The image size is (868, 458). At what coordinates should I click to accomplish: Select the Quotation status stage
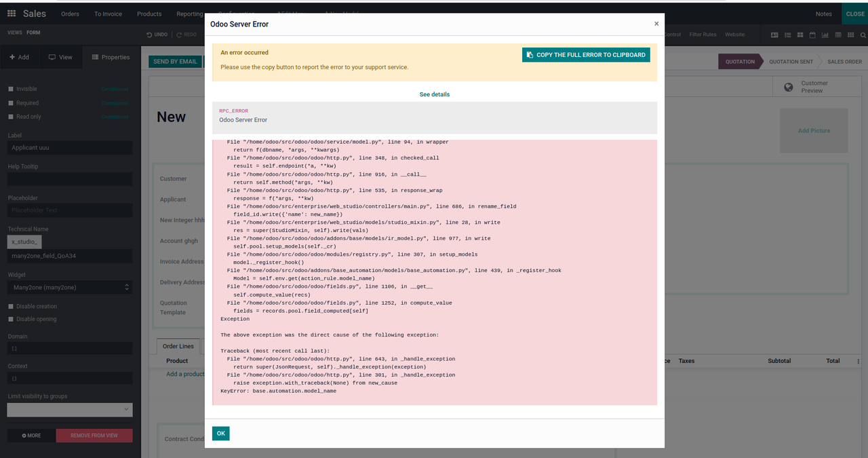[x=740, y=62]
